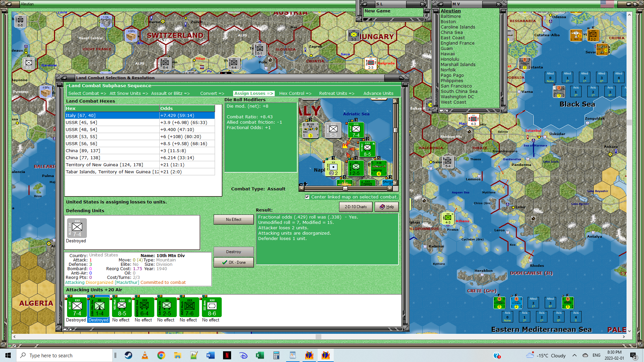
Task: Click the main map horizontal scrollbar thumb
Action: point(318,337)
